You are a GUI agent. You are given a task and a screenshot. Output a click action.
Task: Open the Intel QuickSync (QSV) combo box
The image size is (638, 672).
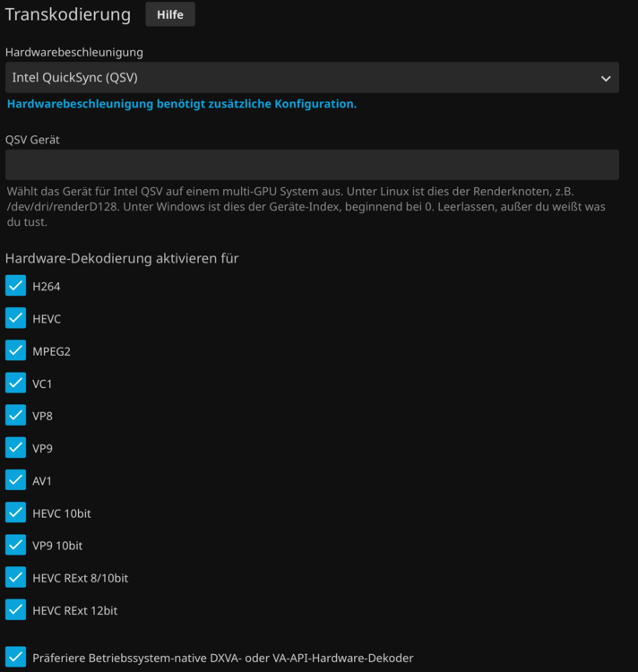(x=312, y=78)
